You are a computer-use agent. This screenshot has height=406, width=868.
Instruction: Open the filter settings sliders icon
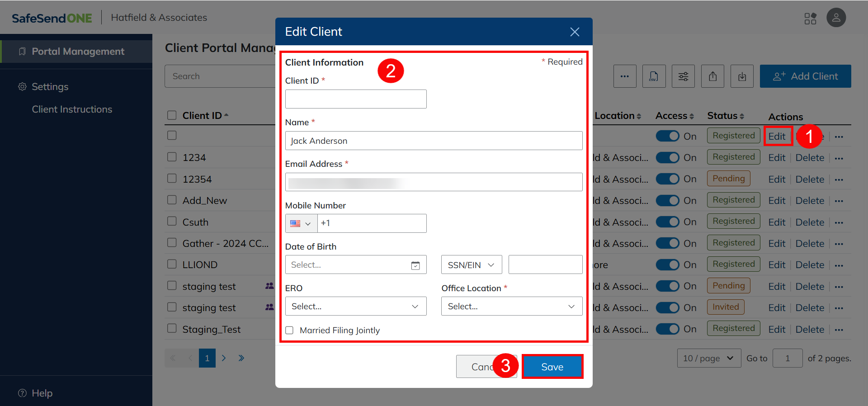pyautogui.click(x=683, y=76)
